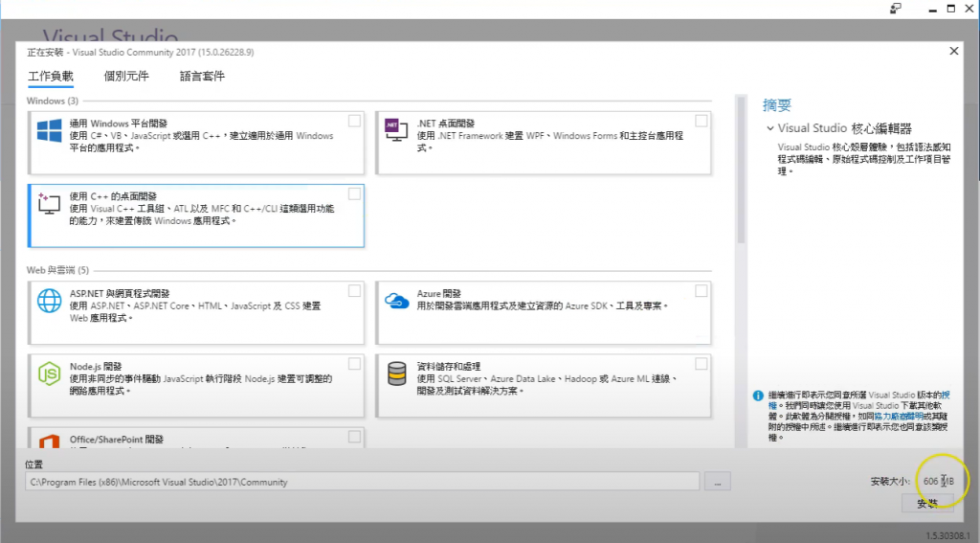Check the Node.js 開發 workload checkbox

354,364
